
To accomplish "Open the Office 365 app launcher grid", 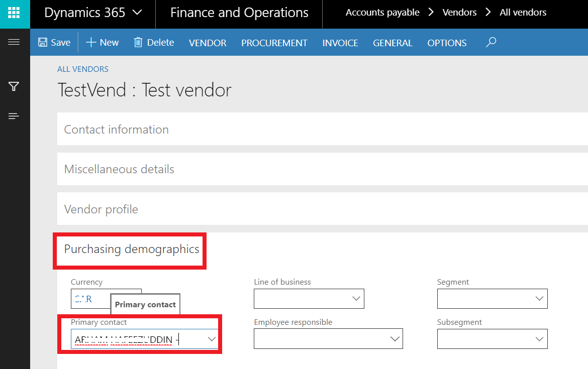I will click(x=15, y=12).
